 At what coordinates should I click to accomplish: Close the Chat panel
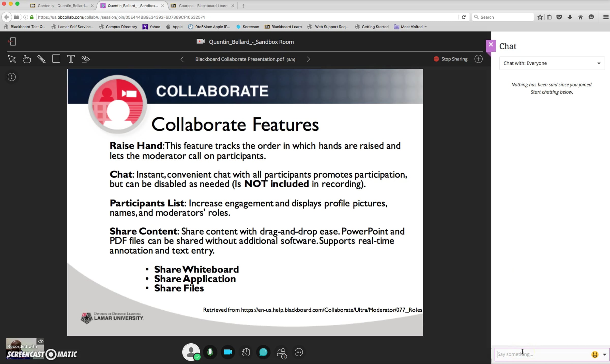[491, 45]
